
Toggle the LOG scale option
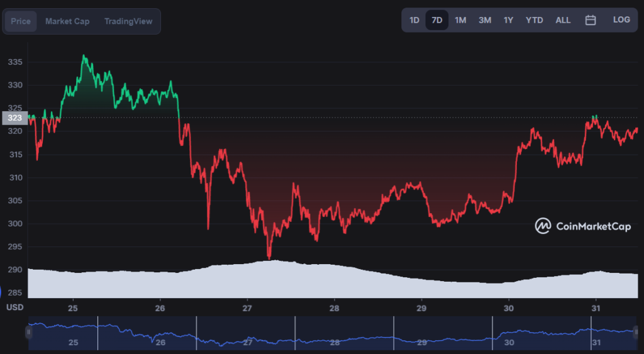pos(621,20)
